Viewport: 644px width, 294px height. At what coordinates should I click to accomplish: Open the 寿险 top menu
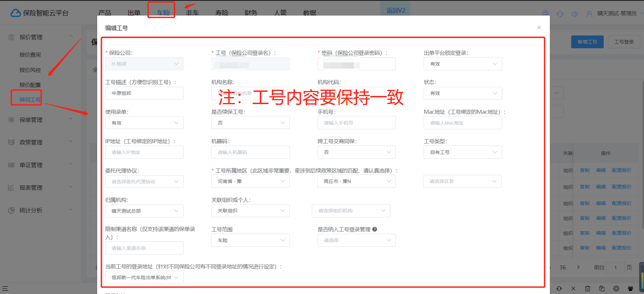[222, 13]
